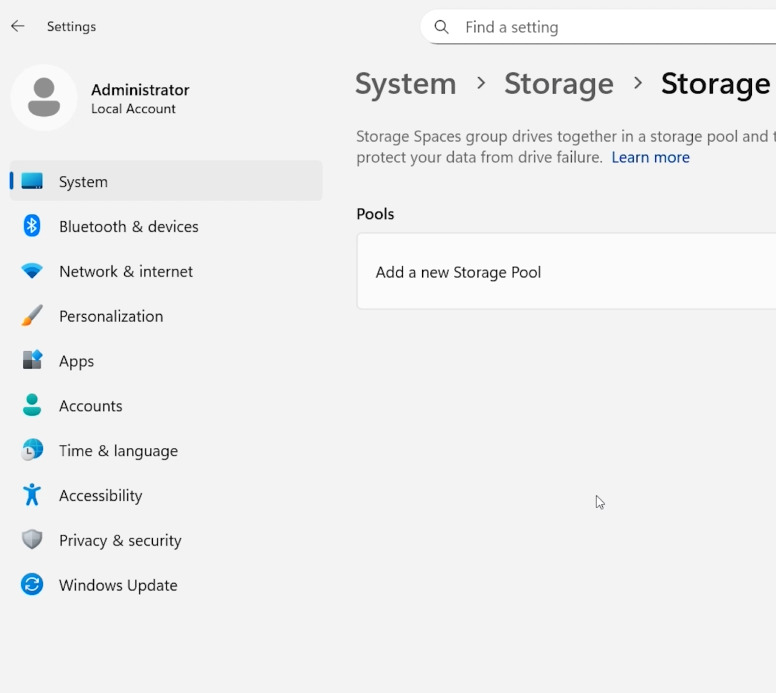This screenshot has width=776, height=693.
Task: Click the Local Account label
Action: pos(133,109)
